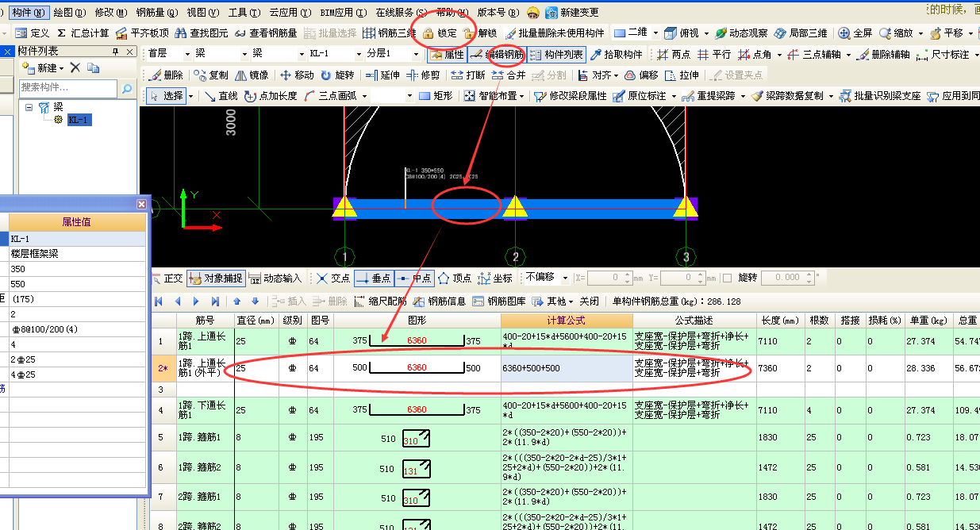This screenshot has height=530, width=980.
Task: Click 关闭 in rebar edit toolbar
Action: (589, 301)
